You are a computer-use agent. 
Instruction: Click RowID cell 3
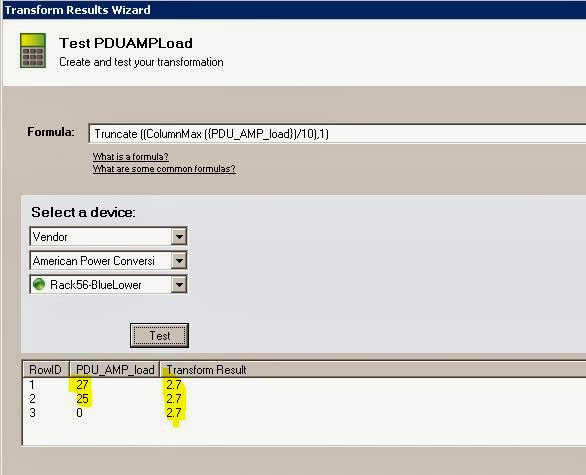[33, 413]
